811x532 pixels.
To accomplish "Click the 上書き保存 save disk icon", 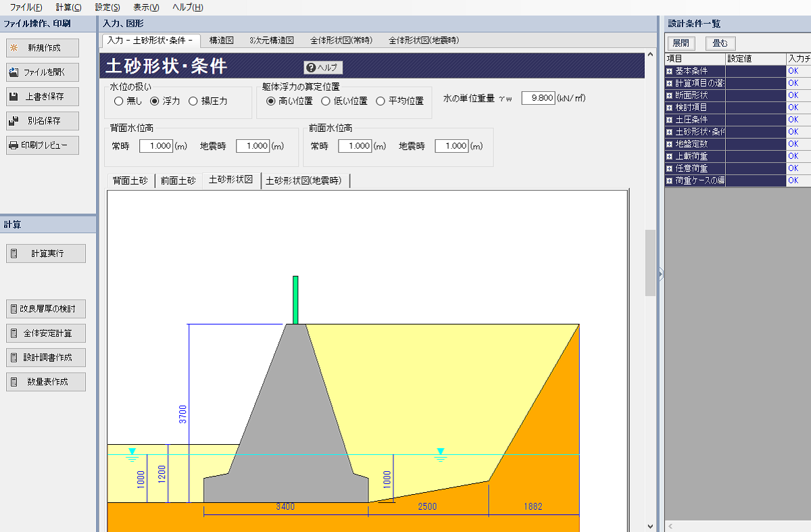I will [14, 97].
